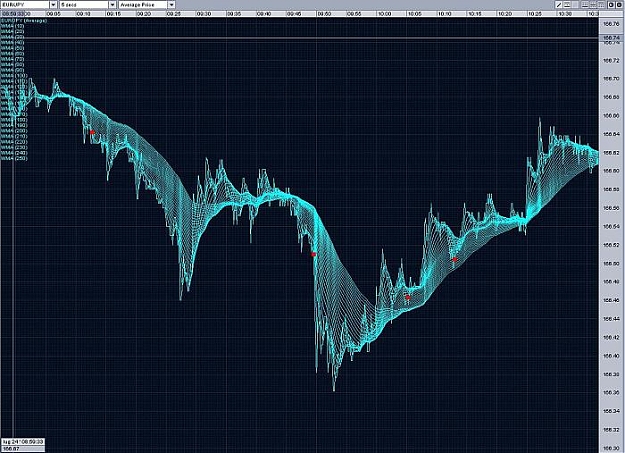Click the first grid layout icon
Viewport: 625px width, 453px height.
[x=585, y=5]
